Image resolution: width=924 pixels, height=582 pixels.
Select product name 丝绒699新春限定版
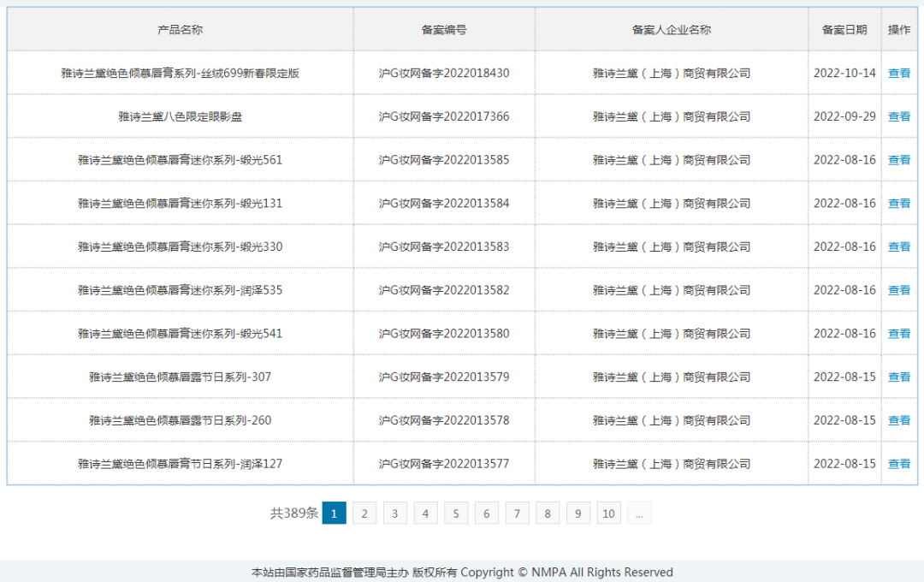[x=181, y=73]
